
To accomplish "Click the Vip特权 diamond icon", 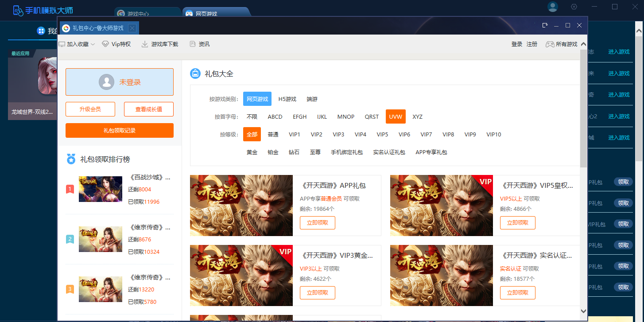I will 105,44.
